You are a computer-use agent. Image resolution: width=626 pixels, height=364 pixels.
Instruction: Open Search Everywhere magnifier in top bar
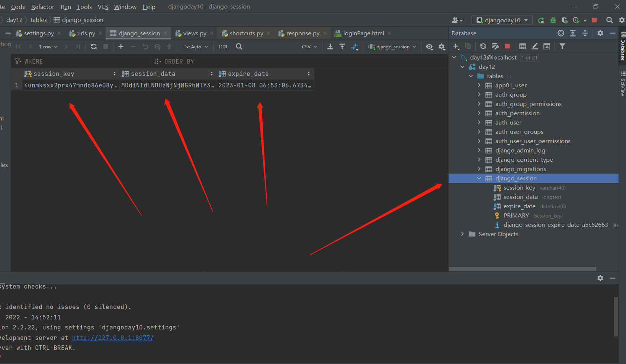609,20
